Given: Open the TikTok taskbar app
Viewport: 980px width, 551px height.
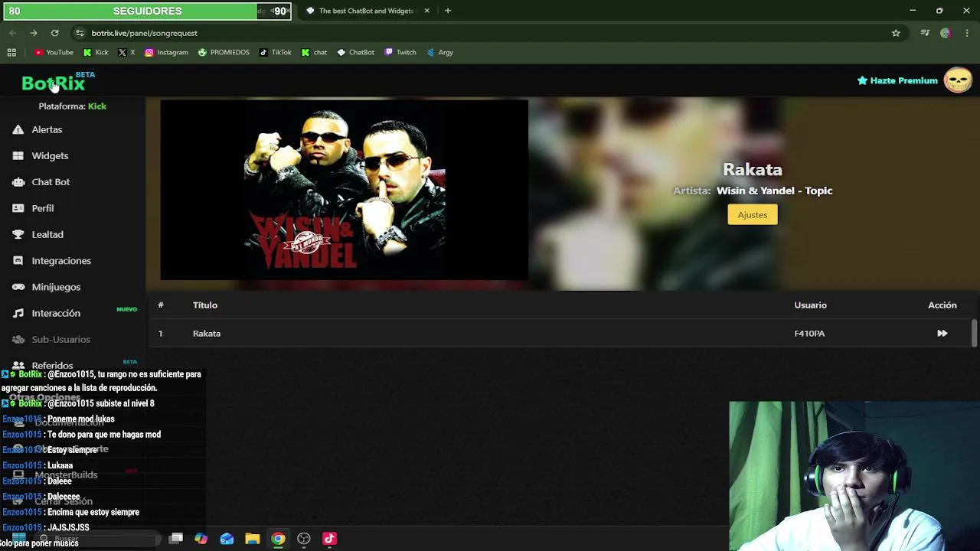Looking at the screenshot, I should [329, 539].
